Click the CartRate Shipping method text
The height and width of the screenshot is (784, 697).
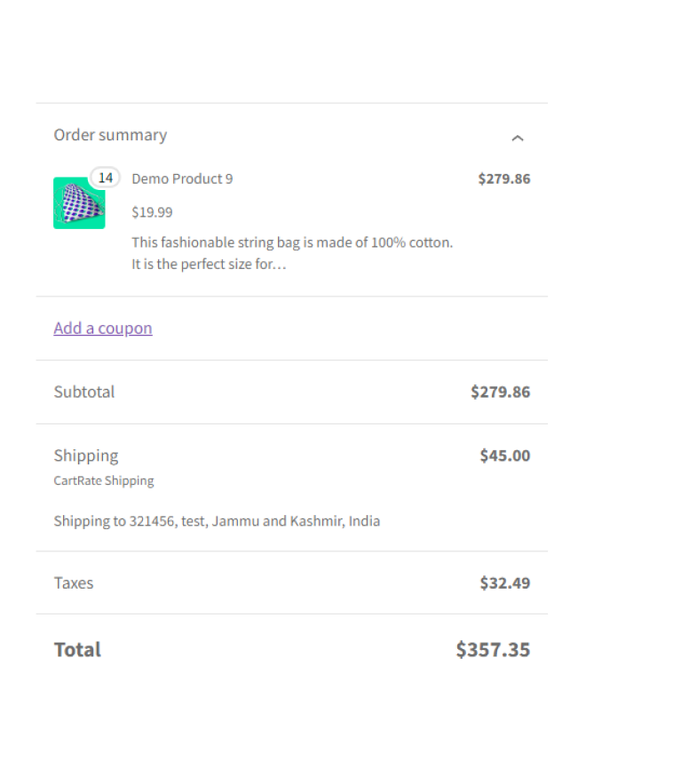pos(104,480)
